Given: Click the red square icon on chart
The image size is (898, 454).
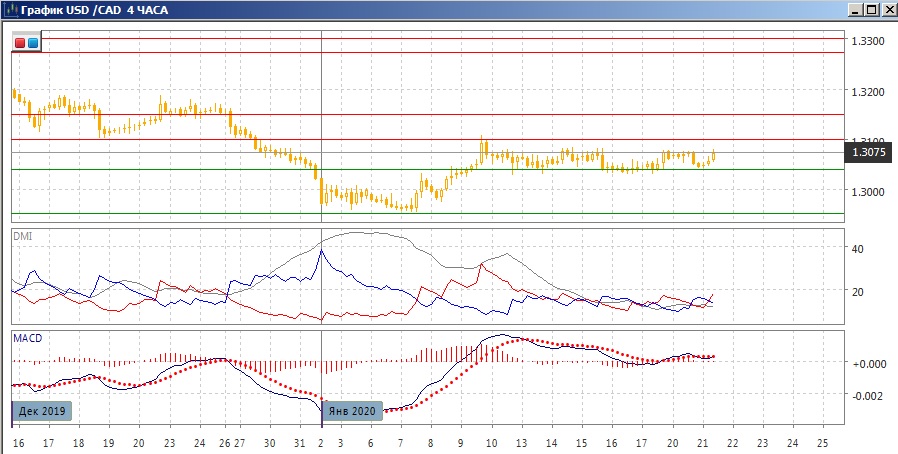Looking at the screenshot, I should click(x=20, y=43).
